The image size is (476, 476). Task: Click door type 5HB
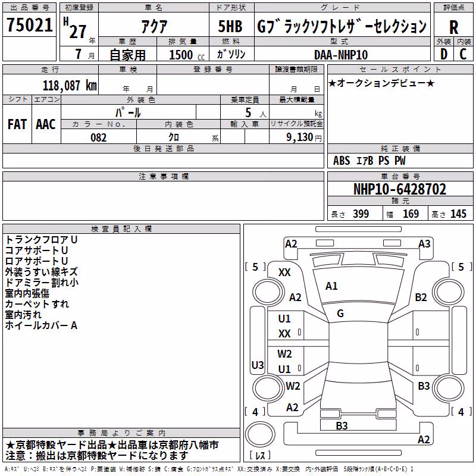(230, 26)
